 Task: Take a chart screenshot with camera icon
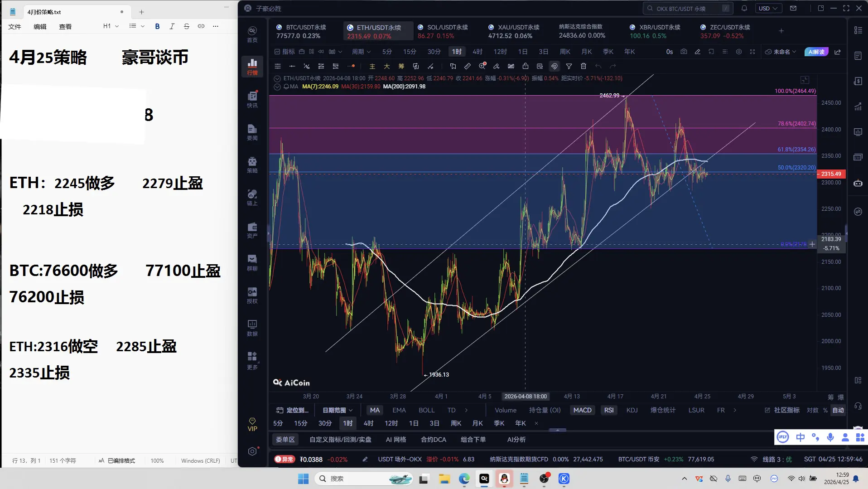coord(684,52)
